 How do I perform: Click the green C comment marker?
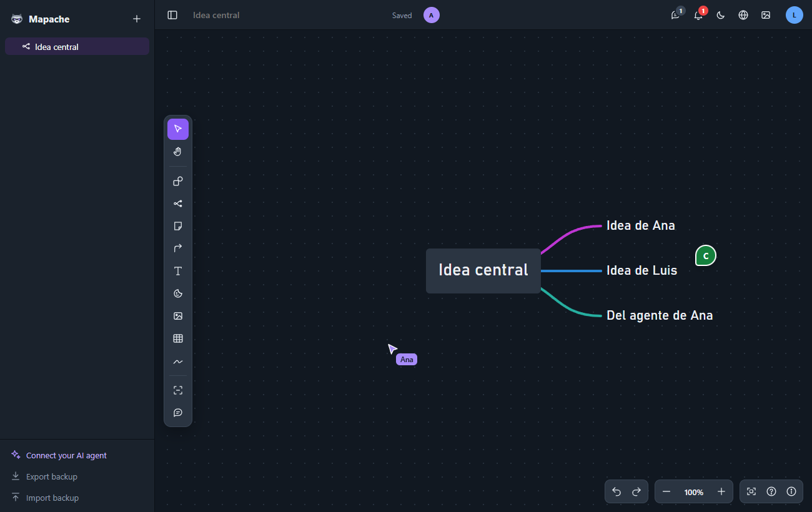tap(706, 255)
